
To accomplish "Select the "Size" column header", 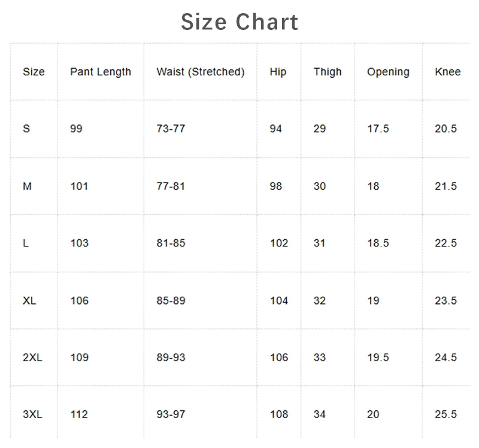I will click(x=34, y=72).
